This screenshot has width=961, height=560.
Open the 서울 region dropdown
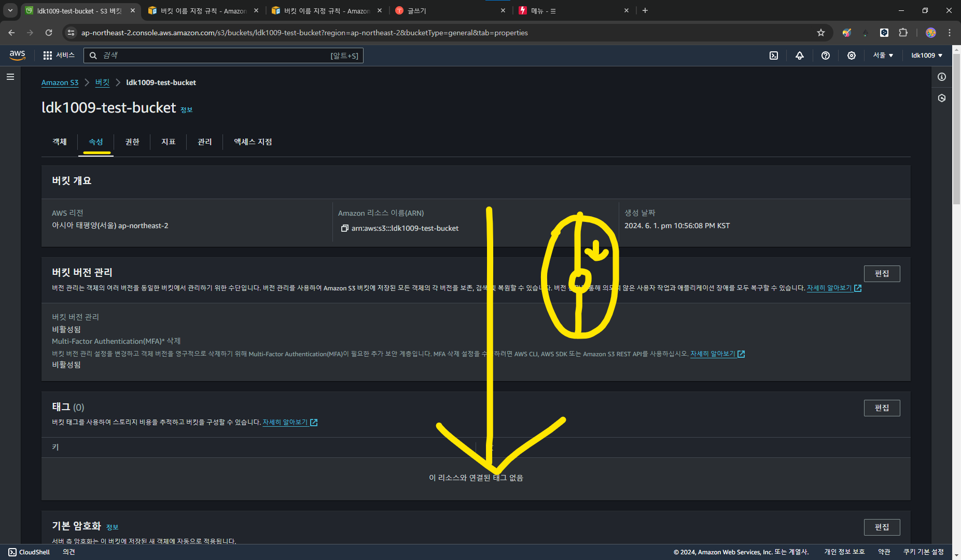pos(883,55)
